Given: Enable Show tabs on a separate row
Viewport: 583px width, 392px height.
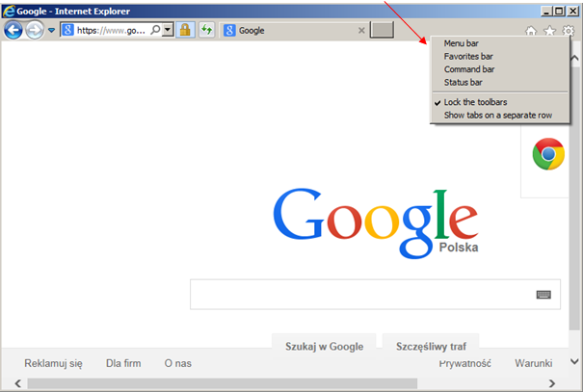Looking at the screenshot, I should (x=500, y=116).
